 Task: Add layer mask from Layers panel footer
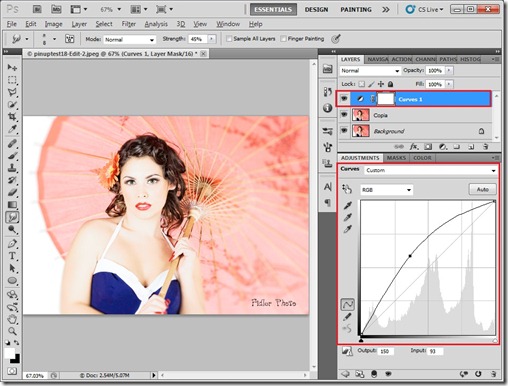[x=428, y=147]
